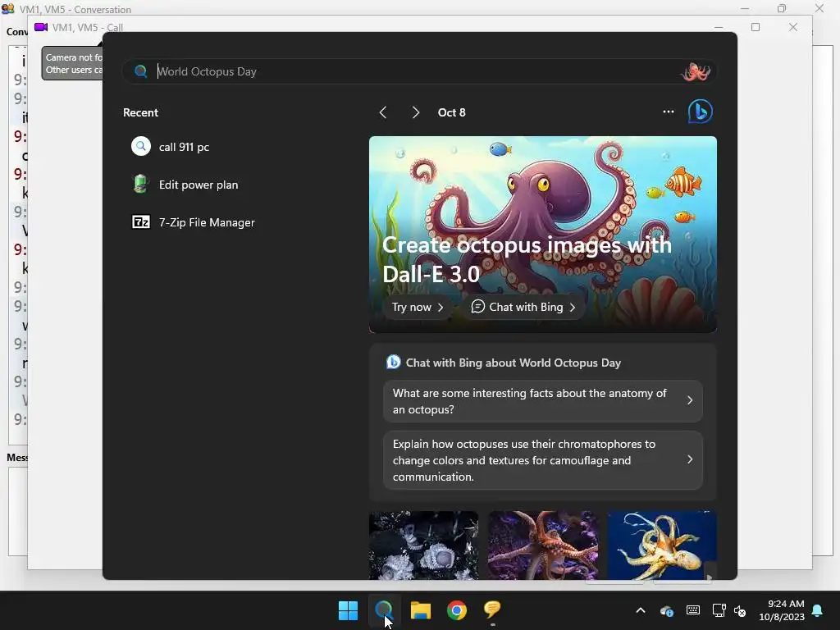Screen dimensions: 840x630
Task: Click the network display tray icon
Action: pyautogui.click(x=719, y=610)
